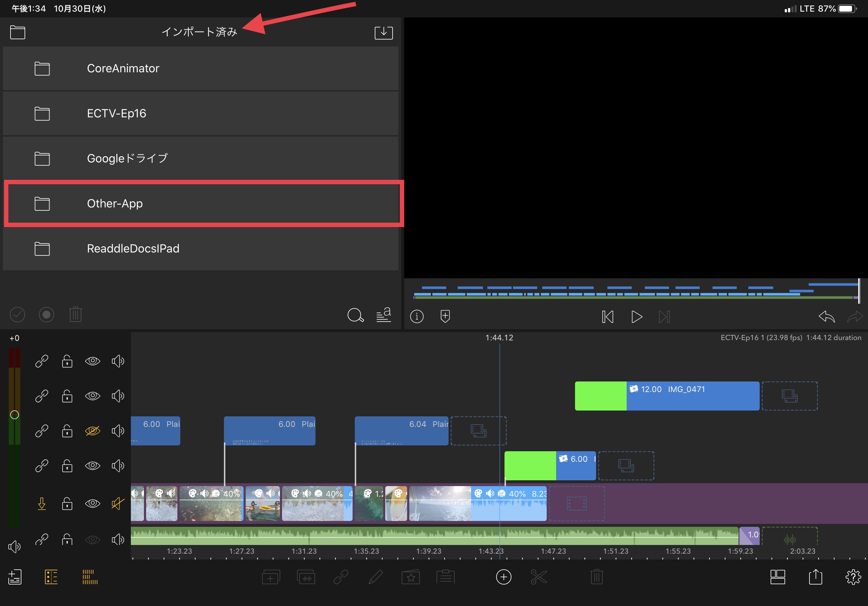Open the search magnifier in library
This screenshot has width=868, height=606.
point(355,315)
